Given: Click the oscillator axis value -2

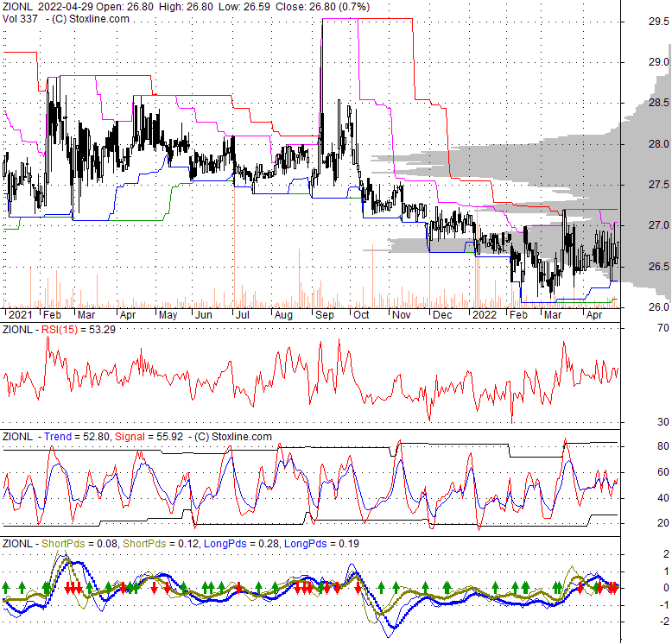Looking at the screenshot, I should click(664, 622).
